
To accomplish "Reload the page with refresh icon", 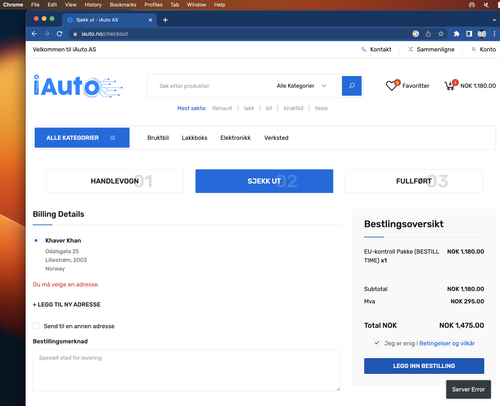I will click(x=59, y=34).
